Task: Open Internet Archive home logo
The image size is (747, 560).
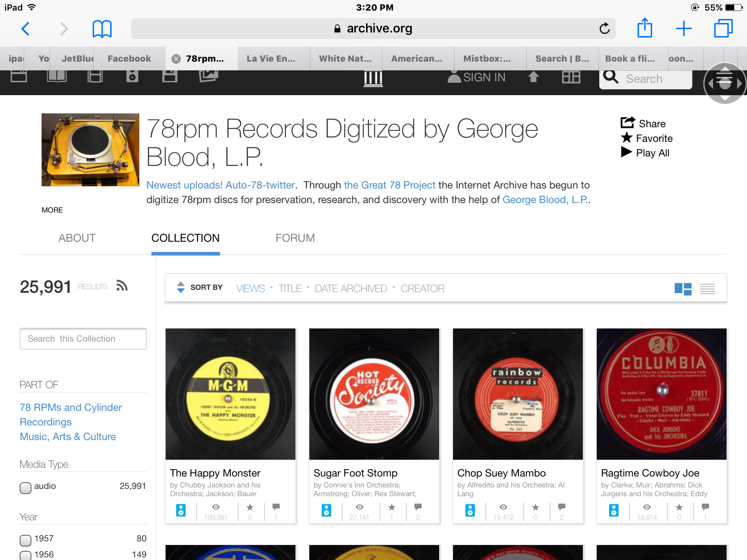Action: (373, 78)
